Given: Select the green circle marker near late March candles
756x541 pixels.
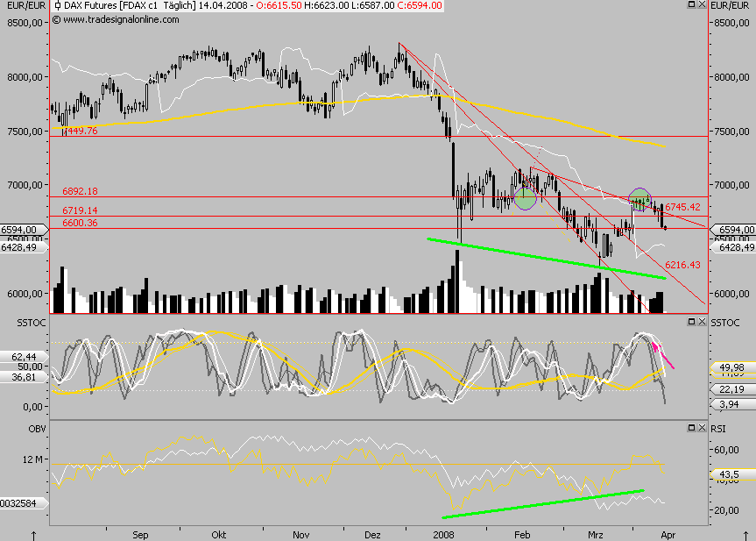Looking at the screenshot, I should coord(640,199).
